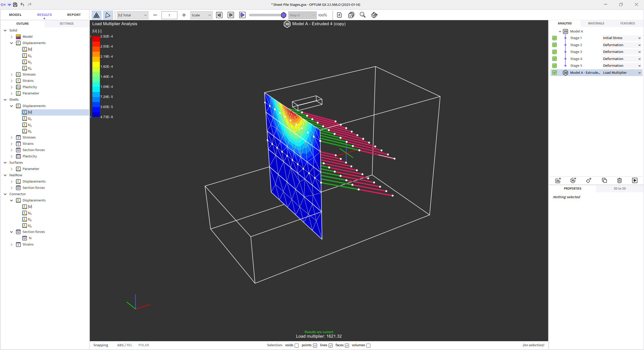644x350 pixels.
Task: Open the MATERIALS tab
Action: [596, 23]
